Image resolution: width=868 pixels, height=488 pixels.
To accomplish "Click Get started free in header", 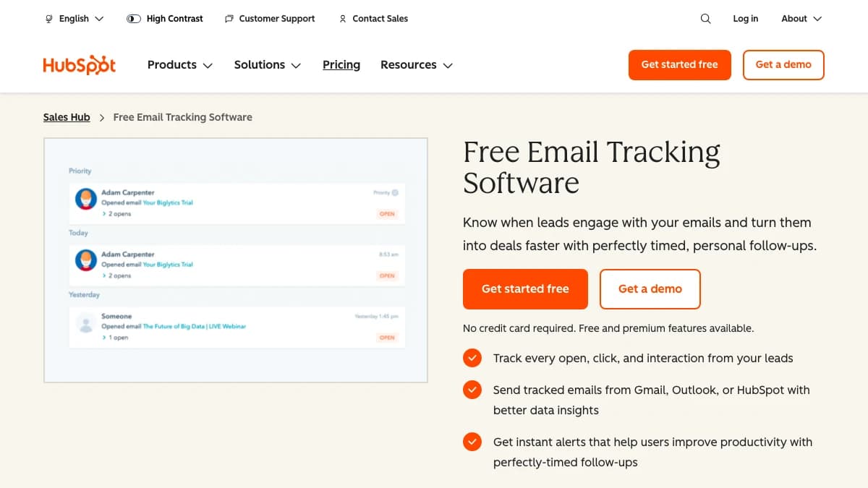I will click(x=680, y=64).
